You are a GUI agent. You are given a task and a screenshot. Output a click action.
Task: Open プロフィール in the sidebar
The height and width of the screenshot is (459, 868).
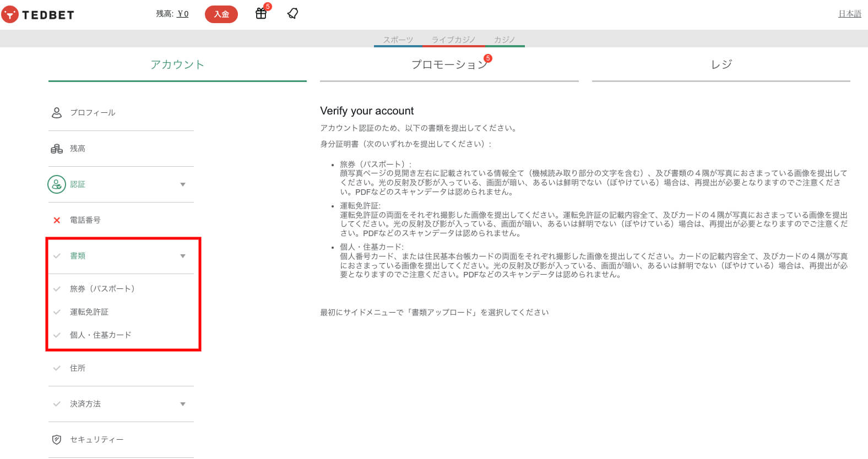[x=93, y=113]
